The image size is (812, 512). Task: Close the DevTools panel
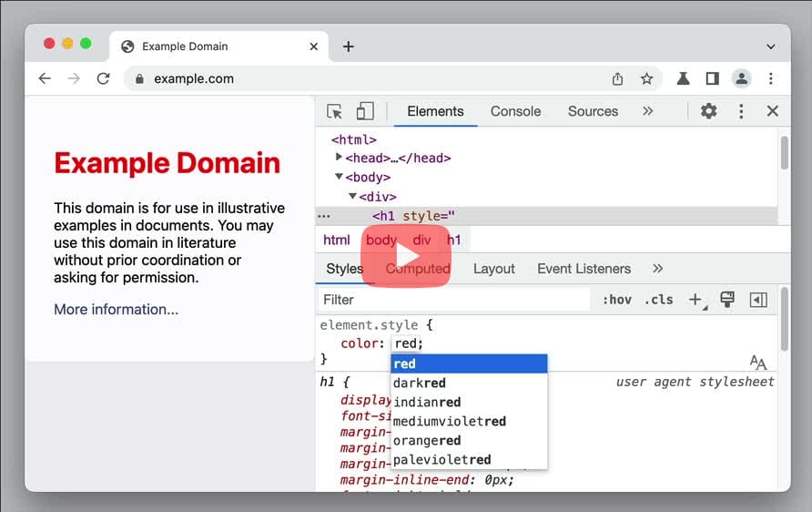772,111
